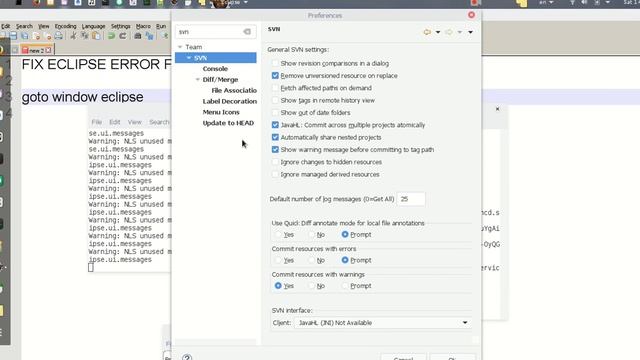Viewport: 640px width, 360px height.
Task: Close the background window with small x
Action: (497, 109)
